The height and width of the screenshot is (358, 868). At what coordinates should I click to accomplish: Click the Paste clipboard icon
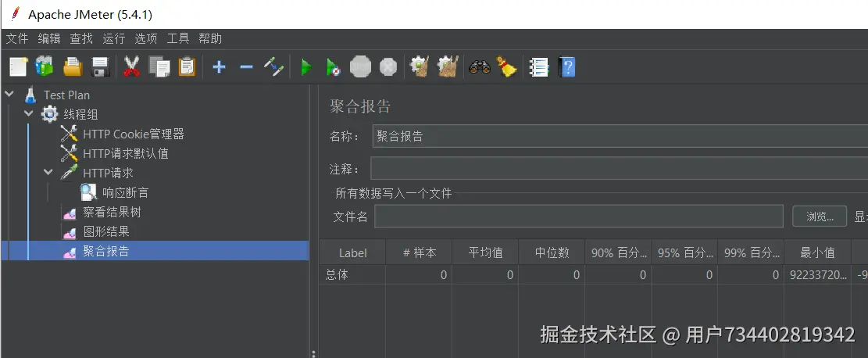(x=187, y=67)
